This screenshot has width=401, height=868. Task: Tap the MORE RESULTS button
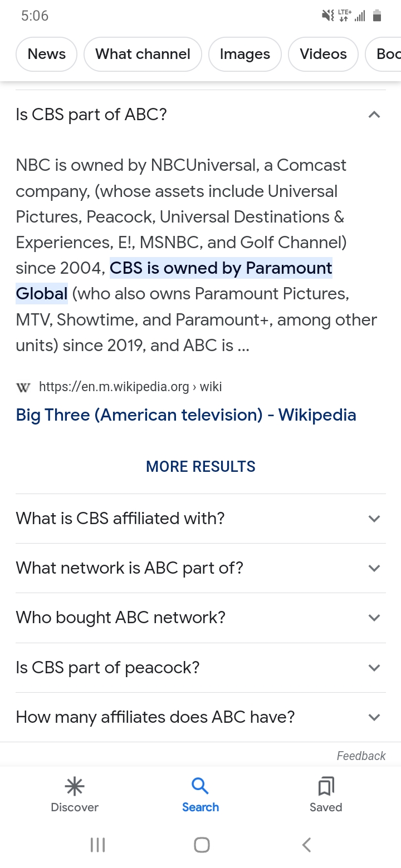(x=200, y=466)
